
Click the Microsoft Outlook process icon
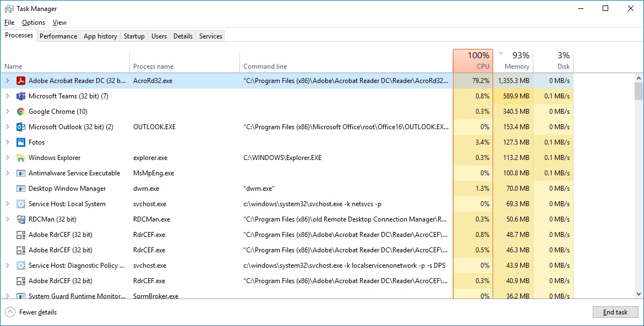point(20,127)
